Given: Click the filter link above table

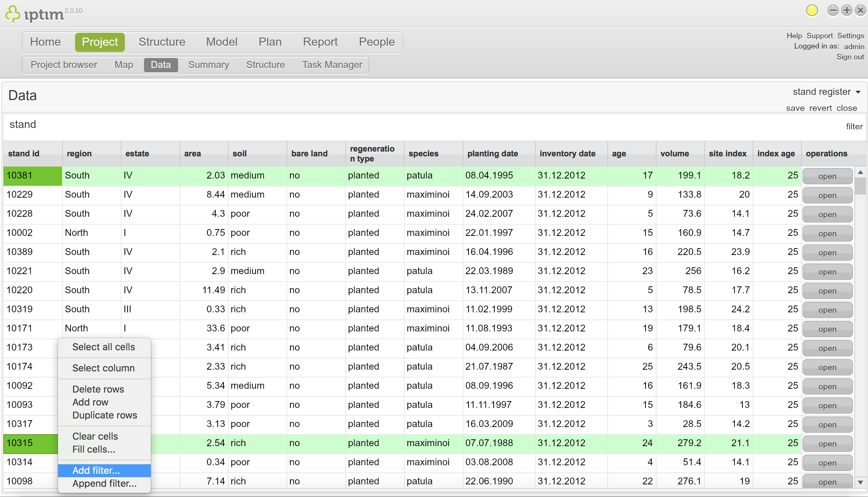Looking at the screenshot, I should [x=854, y=127].
